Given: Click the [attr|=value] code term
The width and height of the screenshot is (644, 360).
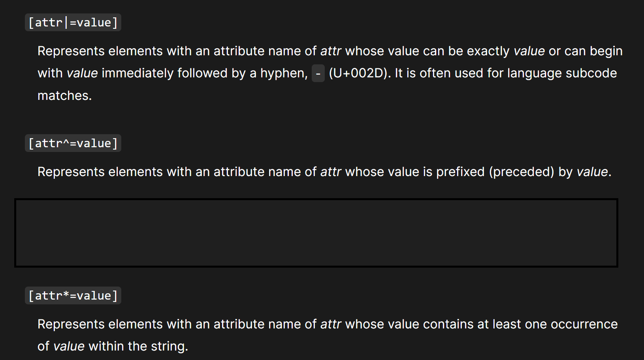Looking at the screenshot, I should click(x=73, y=22).
